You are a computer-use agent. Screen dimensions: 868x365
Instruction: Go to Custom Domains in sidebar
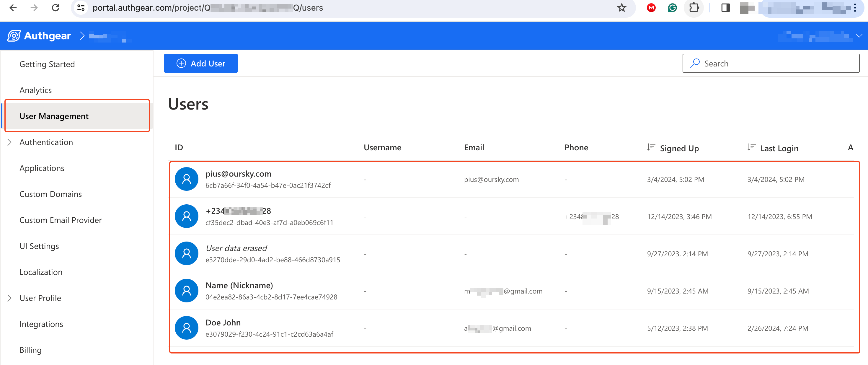(50, 194)
